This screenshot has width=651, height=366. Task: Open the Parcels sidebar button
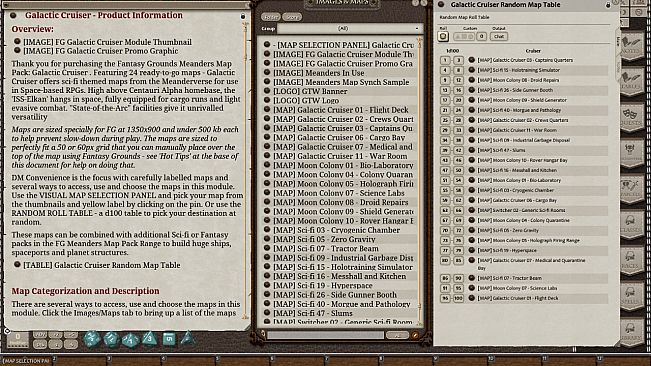pyautogui.click(x=631, y=189)
